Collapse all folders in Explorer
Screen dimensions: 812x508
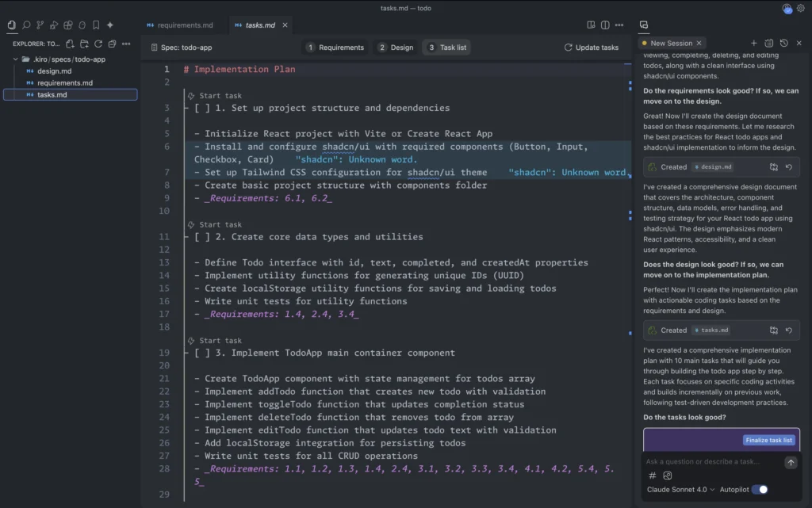(112, 44)
